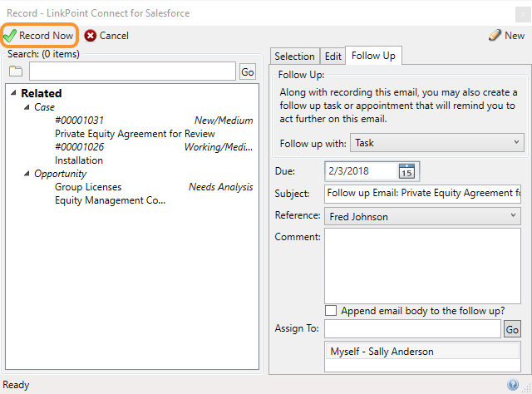
Task: Click Go next to the search box
Action: click(x=248, y=71)
